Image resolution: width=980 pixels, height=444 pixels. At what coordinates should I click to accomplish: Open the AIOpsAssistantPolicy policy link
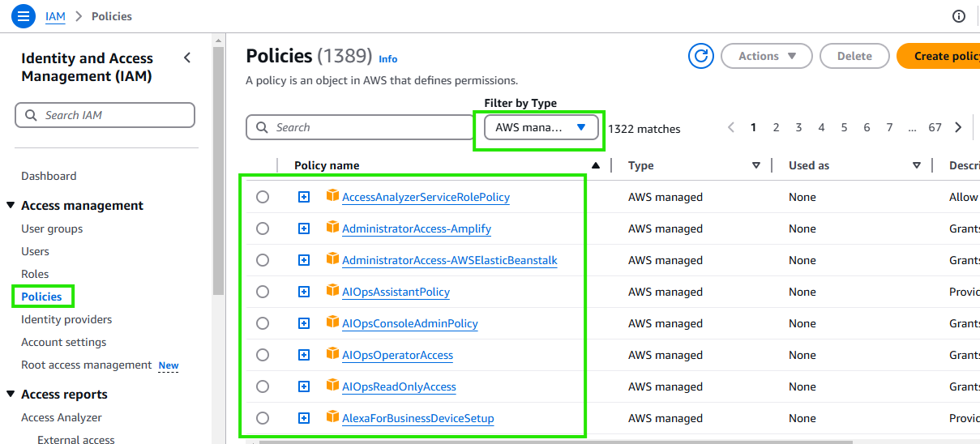click(396, 292)
